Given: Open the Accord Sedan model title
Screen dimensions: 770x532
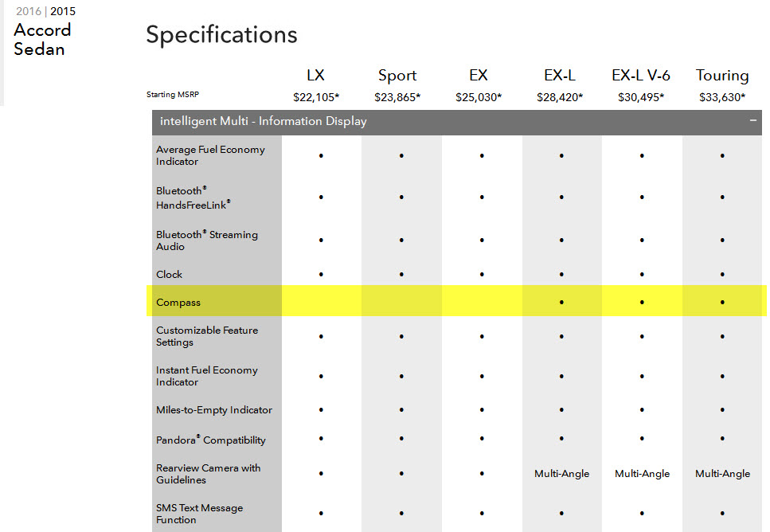Looking at the screenshot, I should [42, 40].
